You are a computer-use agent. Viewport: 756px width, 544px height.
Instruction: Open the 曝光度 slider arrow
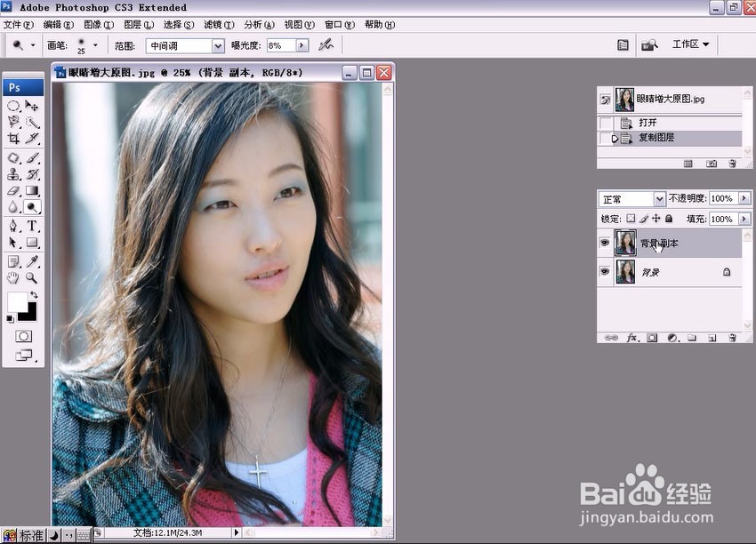302,45
